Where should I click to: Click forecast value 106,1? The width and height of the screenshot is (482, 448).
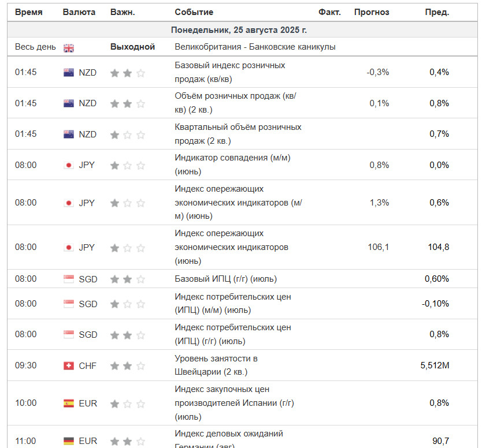click(379, 247)
